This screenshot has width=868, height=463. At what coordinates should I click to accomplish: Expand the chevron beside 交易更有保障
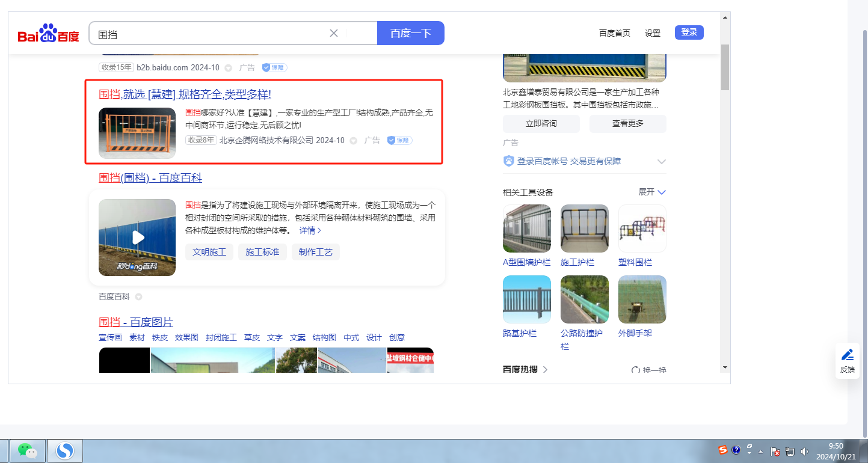click(662, 161)
